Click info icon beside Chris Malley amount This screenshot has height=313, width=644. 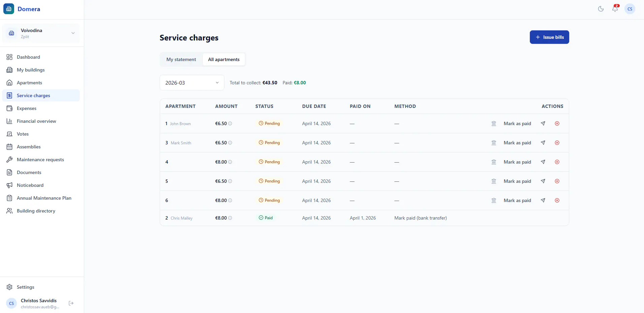(230, 218)
